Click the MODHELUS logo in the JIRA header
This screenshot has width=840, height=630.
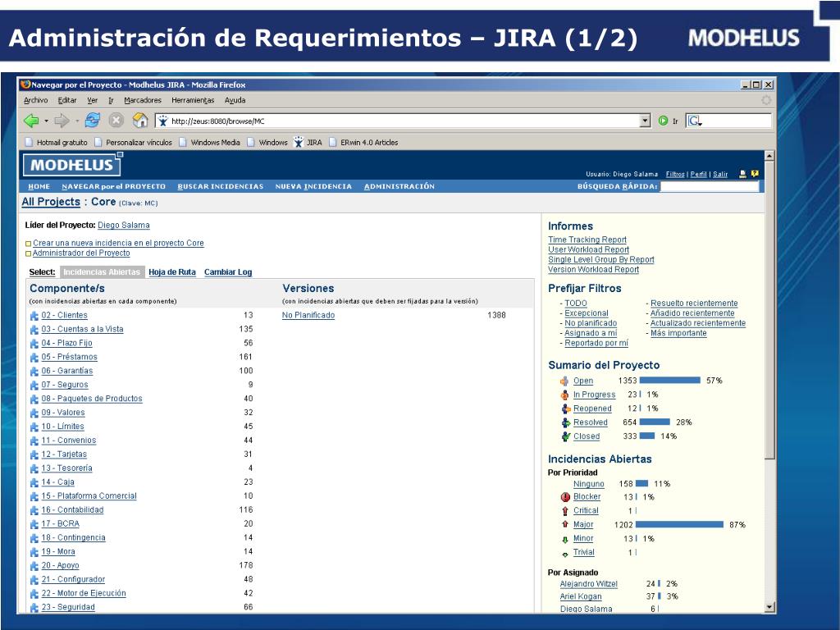72,165
